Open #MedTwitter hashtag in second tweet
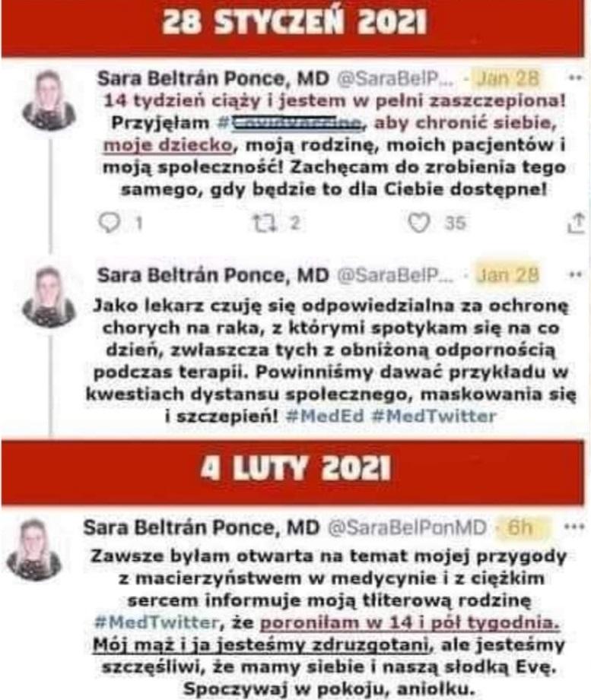The width and height of the screenshot is (591, 700). [x=434, y=416]
